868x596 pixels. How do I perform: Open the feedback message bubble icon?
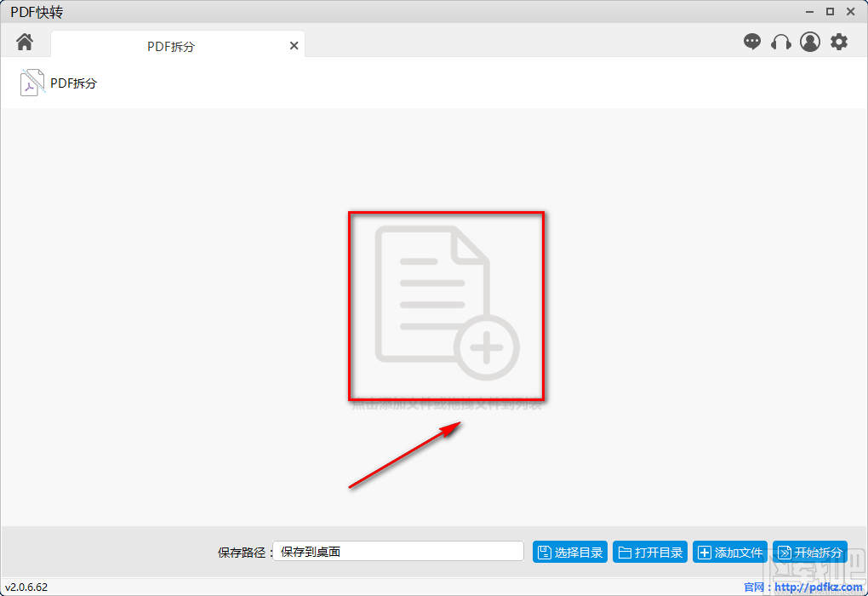click(752, 41)
